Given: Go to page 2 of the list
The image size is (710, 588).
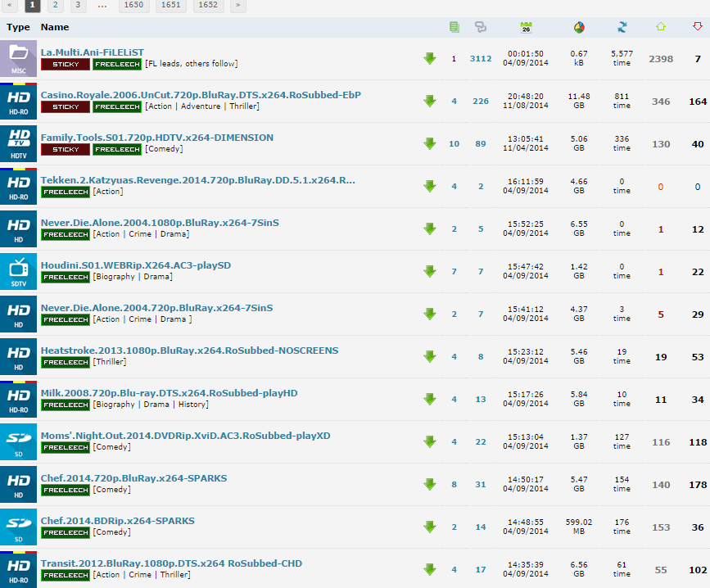Looking at the screenshot, I should [x=55, y=5].
